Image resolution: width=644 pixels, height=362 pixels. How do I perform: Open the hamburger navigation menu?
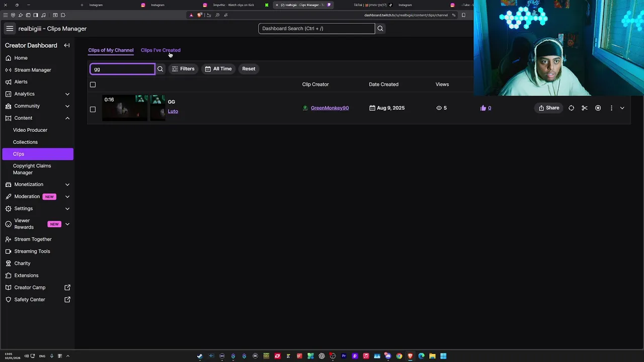(x=10, y=29)
